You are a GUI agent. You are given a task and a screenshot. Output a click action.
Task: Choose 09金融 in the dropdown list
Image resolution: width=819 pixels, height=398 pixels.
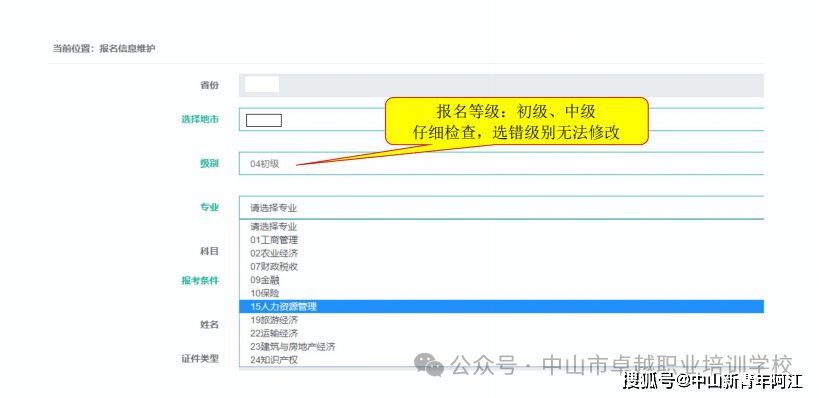tap(501, 280)
